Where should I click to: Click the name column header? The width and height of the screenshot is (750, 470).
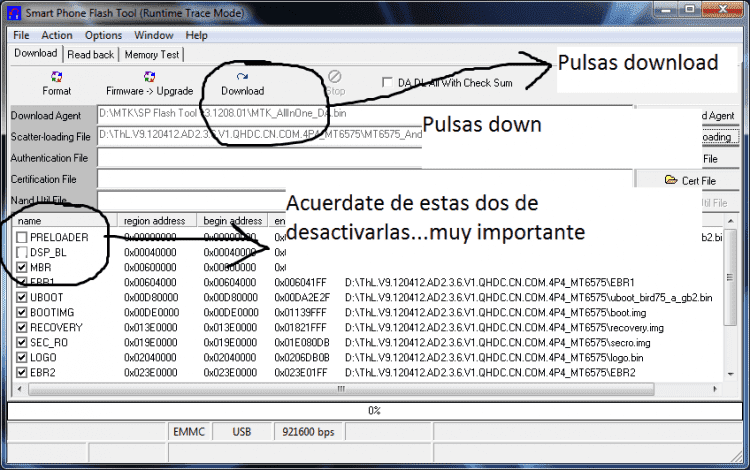[x=64, y=220]
